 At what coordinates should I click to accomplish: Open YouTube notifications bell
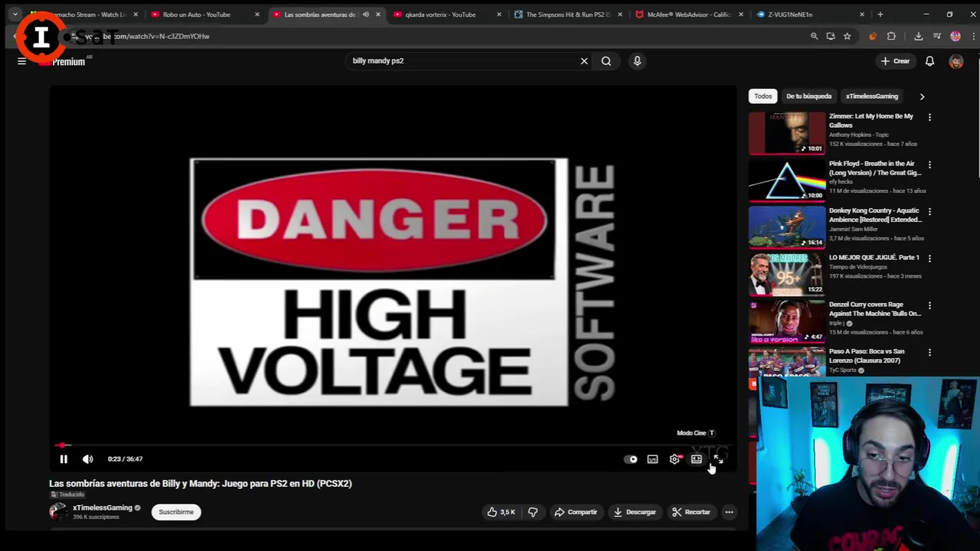929,61
